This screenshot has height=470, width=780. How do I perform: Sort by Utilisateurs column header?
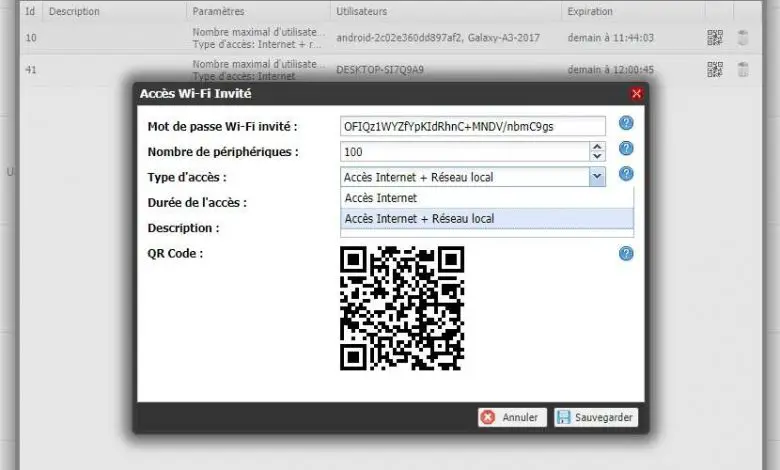446,11
